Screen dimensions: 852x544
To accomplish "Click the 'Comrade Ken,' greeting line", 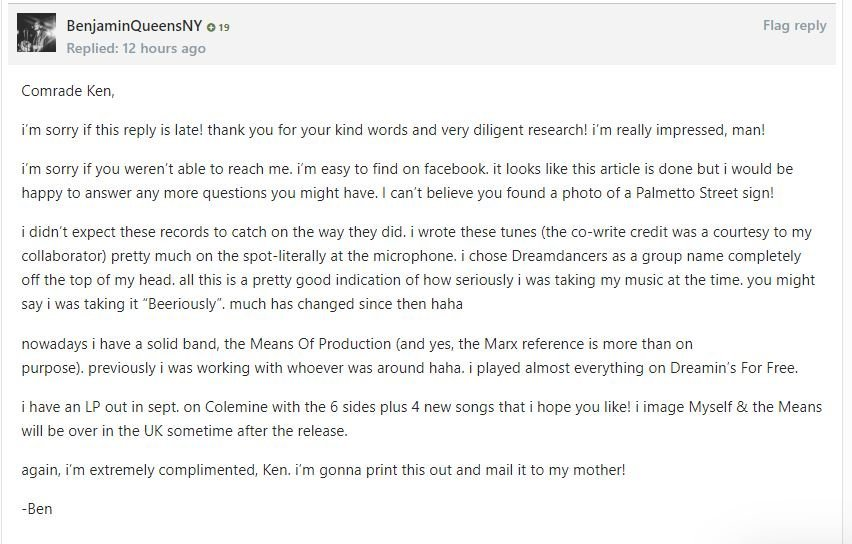I will [x=68, y=91].
